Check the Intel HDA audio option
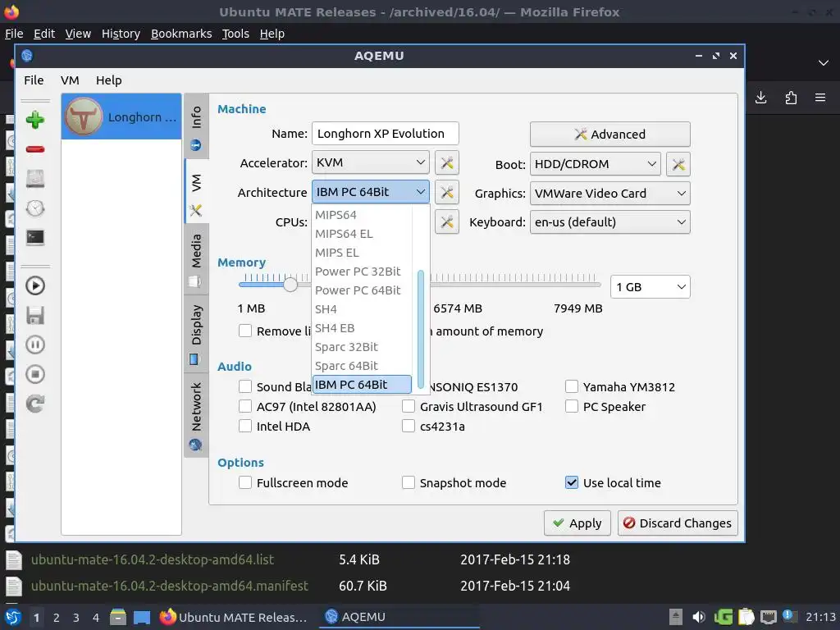840x630 pixels. (x=245, y=427)
